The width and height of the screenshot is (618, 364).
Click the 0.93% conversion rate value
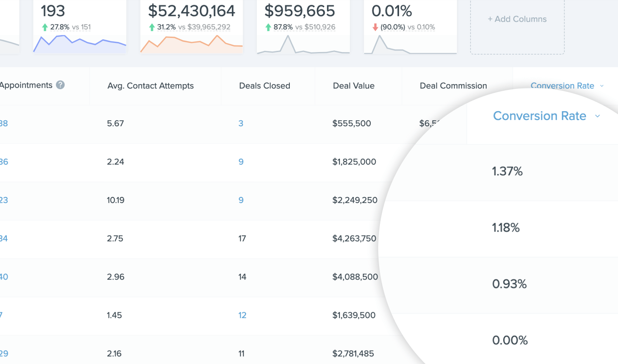click(x=510, y=284)
